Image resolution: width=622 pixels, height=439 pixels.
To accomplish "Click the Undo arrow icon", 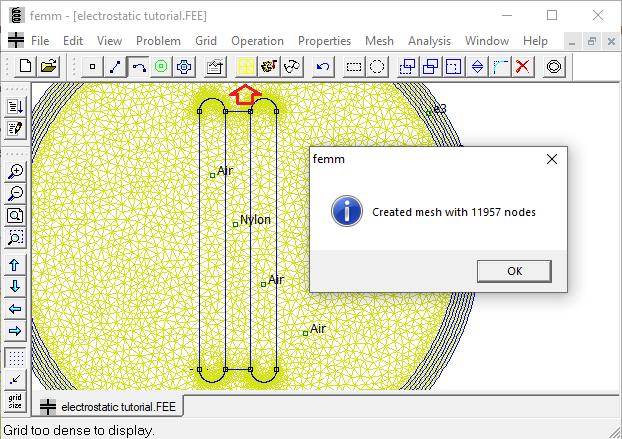I will tap(322, 66).
